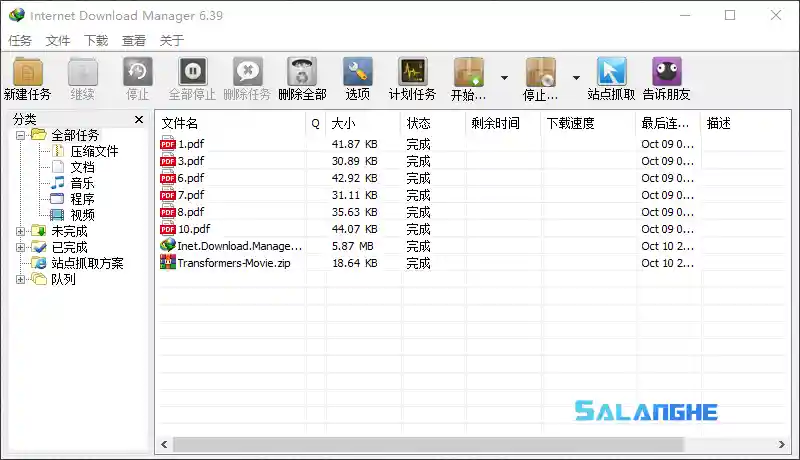Click the 告诉朋友 (tell a friend) icon
This screenshot has height=460, width=800.
666,72
